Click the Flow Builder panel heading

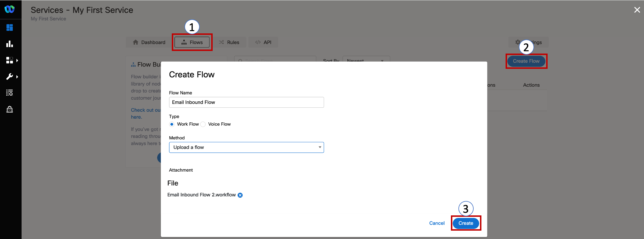[x=146, y=65]
